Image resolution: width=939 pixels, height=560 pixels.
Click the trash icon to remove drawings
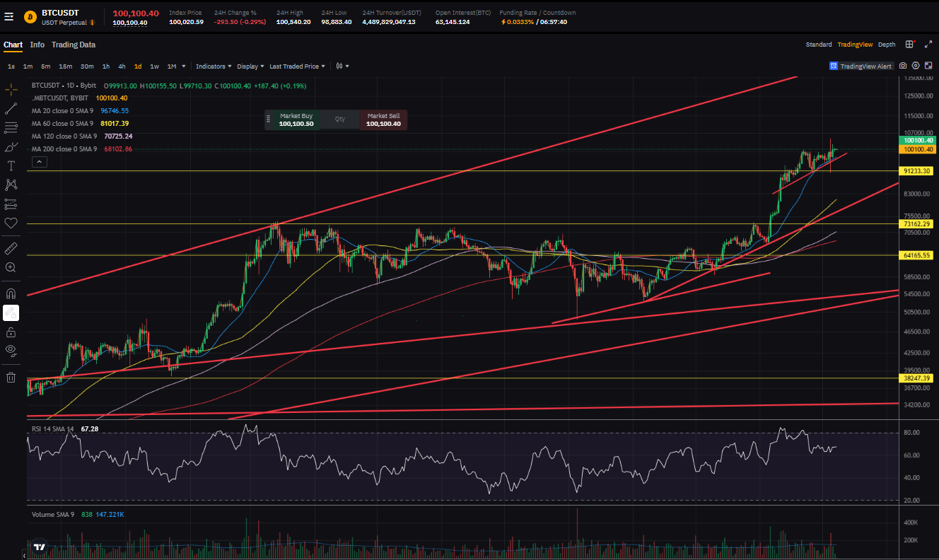click(11, 377)
